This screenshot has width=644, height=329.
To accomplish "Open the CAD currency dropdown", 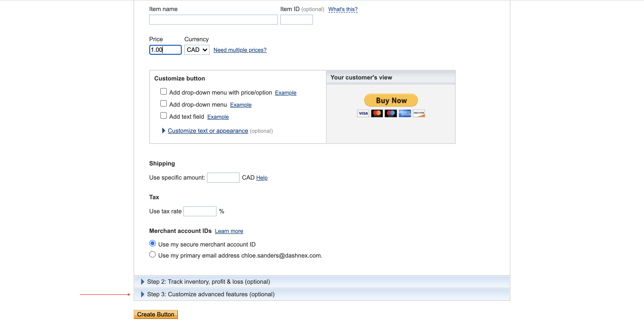I will [197, 50].
